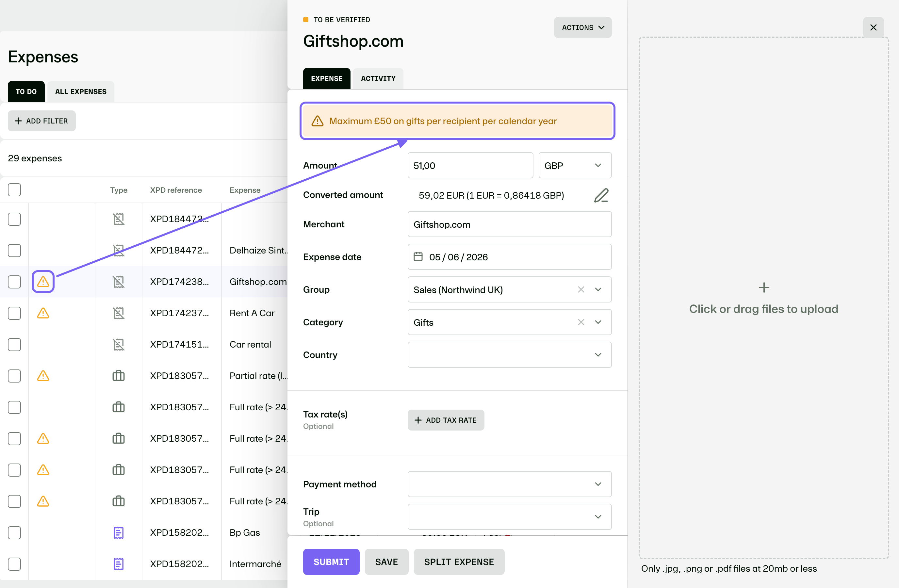Click the no-receipt type icon for Delhaize Sint row
Viewport: 899px width, 588px height.
pyautogui.click(x=119, y=250)
